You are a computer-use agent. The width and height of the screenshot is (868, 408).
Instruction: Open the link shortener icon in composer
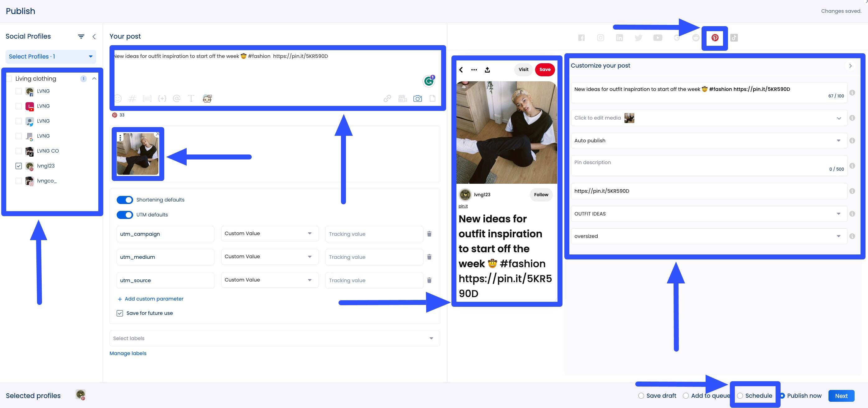pos(387,98)
